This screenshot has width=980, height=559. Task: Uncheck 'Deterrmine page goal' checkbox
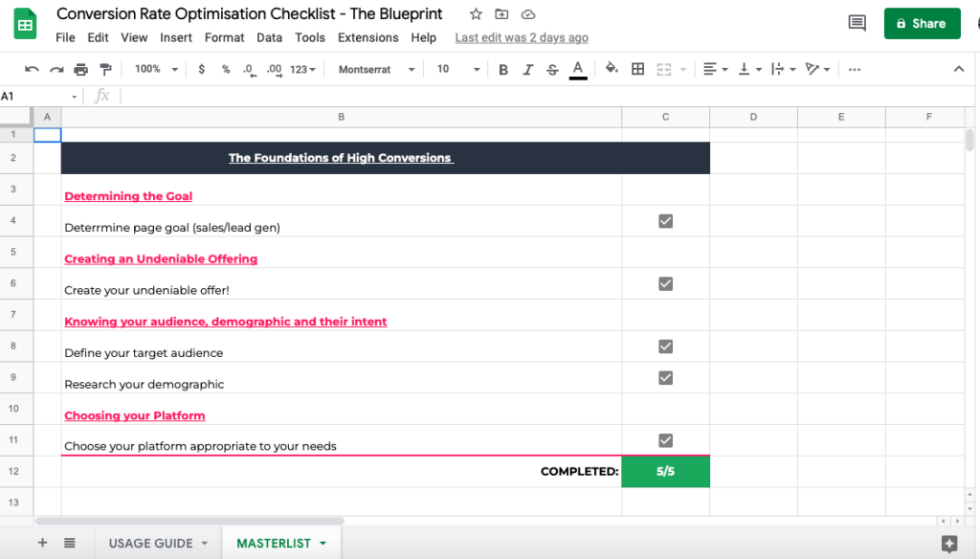point(666,221)
